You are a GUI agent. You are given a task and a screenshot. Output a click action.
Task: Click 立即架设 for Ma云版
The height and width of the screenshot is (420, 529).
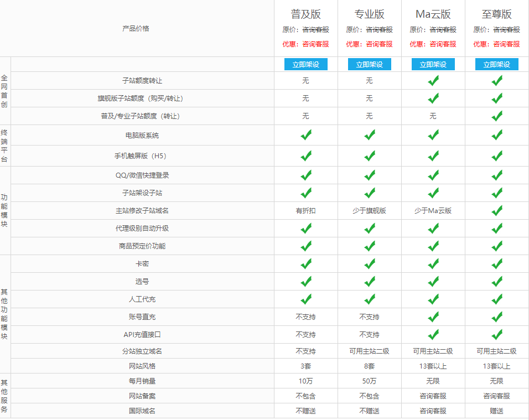(433, 64)
